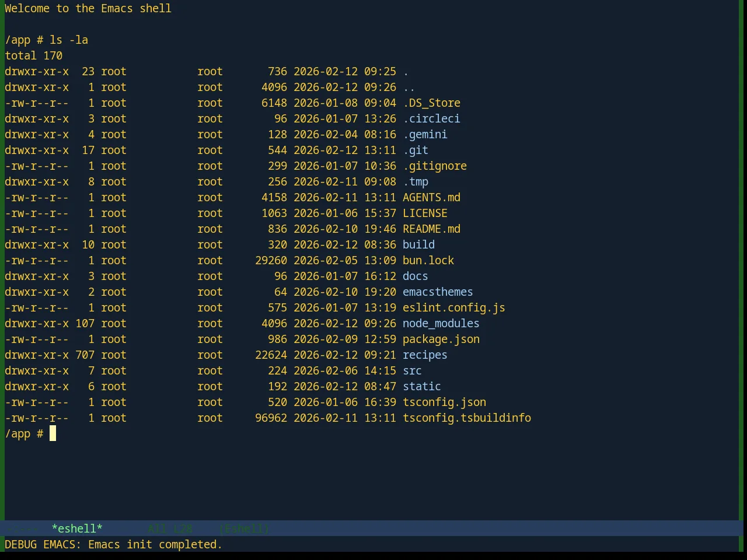Click eslint.config.js file name

tap(454, 307)
